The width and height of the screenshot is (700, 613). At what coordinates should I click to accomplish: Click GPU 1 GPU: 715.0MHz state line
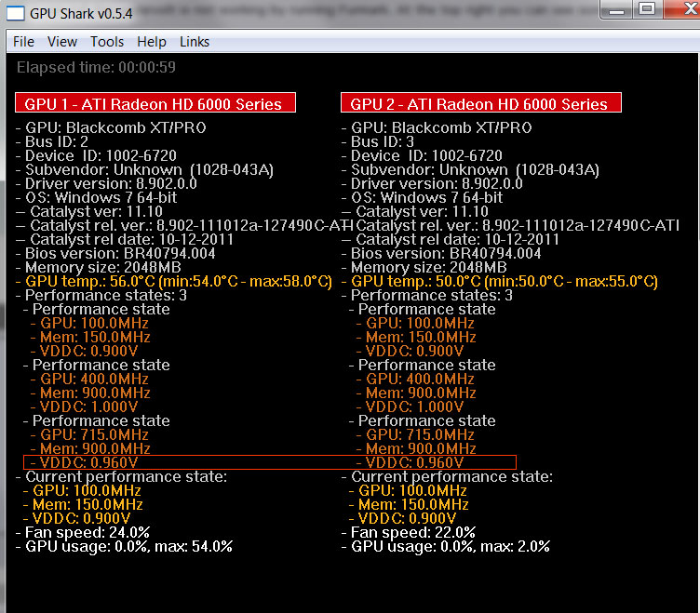(89, 435)
